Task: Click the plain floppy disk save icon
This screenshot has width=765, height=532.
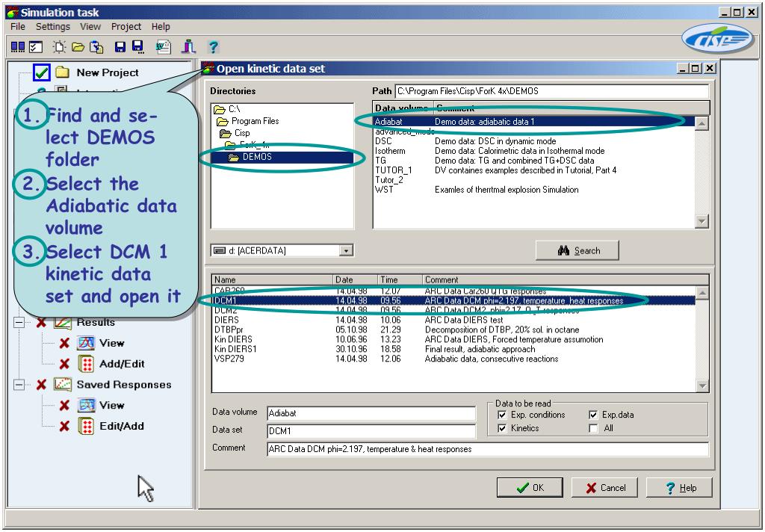Action: 120,47
